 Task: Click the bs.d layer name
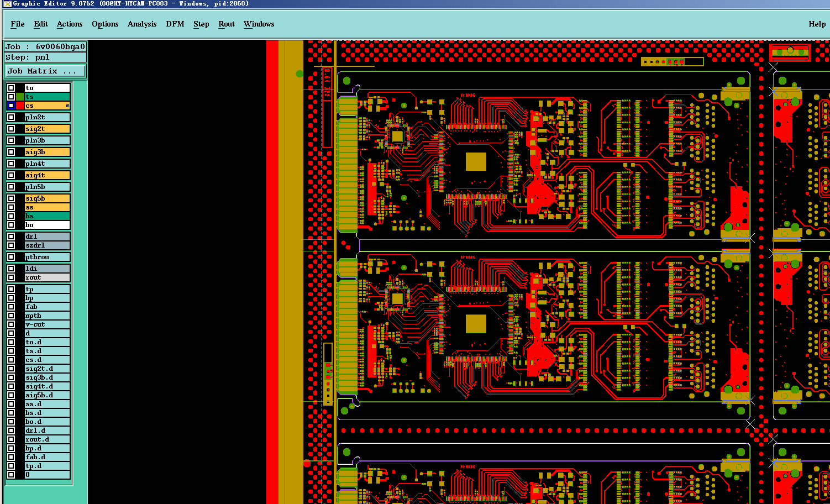pos(47,413)
